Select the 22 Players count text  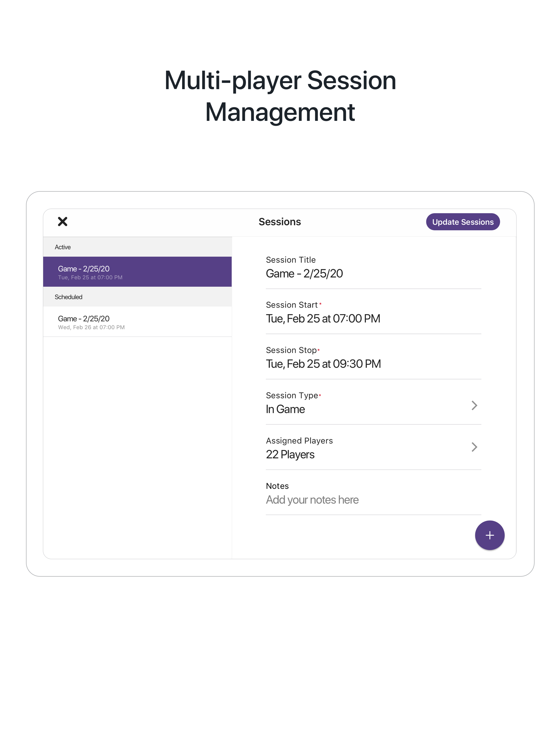tap(290, 454)
